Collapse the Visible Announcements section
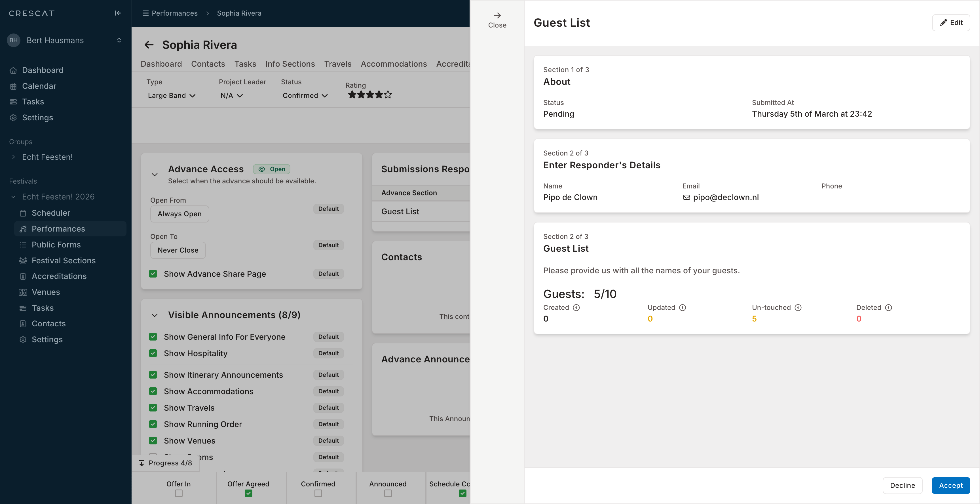This screenshot has width=980, height=504. pyautogui.click(x=155, y=315)
